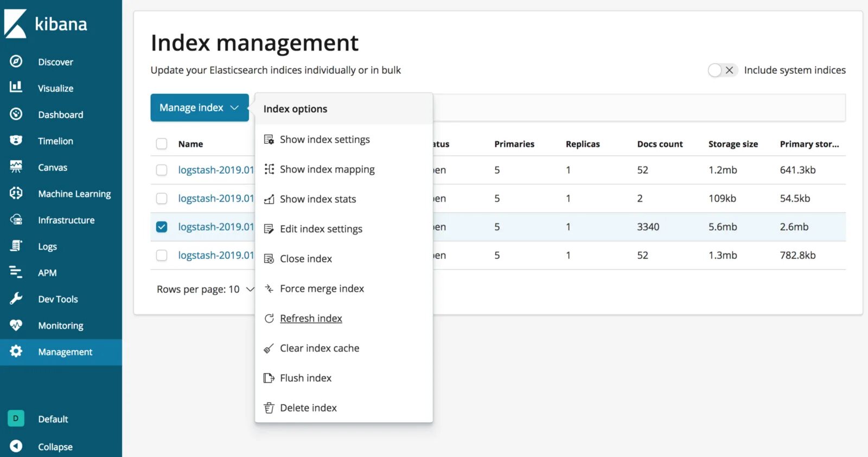Check the select-all checkbox beside Name
This screenshot has height=457, width=868.
pyautogui.click(x=162, y=144)
